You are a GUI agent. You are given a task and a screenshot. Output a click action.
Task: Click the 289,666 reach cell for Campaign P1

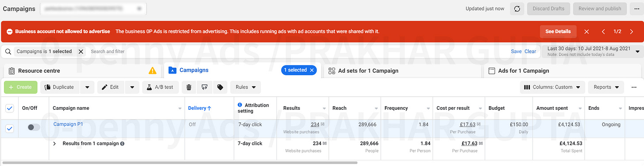(x=368, y=124)
